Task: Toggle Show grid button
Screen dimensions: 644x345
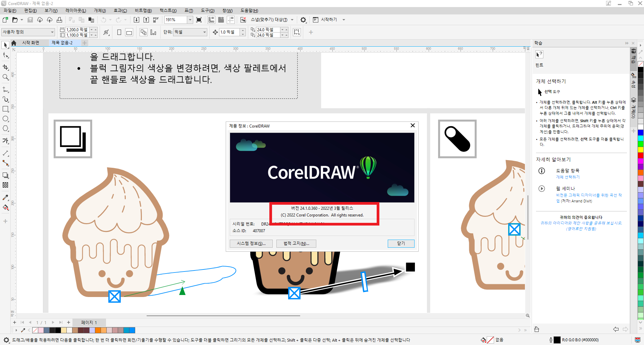Action: pos(221,20)
